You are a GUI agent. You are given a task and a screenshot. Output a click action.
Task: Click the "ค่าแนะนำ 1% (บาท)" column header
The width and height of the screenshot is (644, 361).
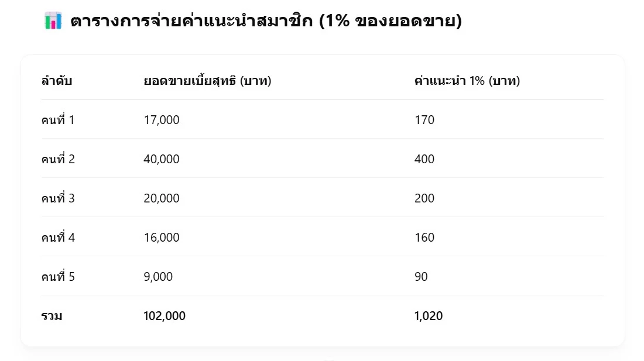coord(467,81)
